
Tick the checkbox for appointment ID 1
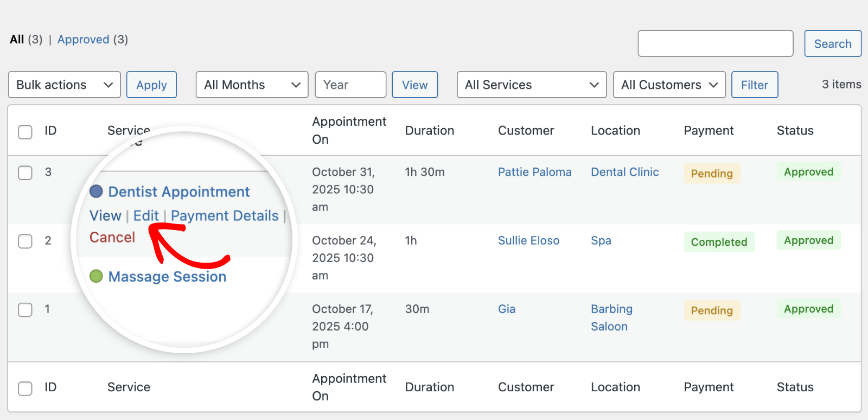[x=25, y=310]
